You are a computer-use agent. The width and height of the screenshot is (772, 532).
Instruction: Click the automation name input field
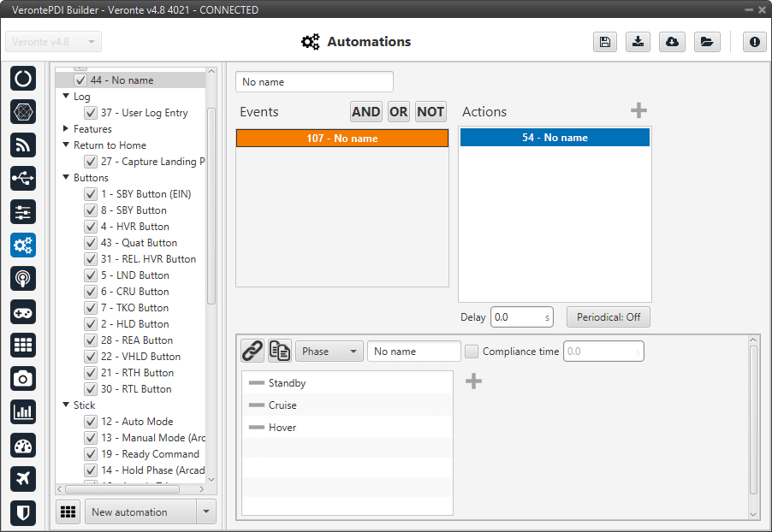click(315, 82)
